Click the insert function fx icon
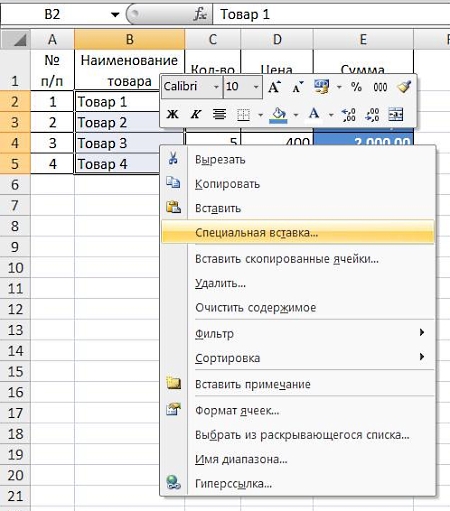450x511 pixels. pyautogui.click(x=200, y=14)
